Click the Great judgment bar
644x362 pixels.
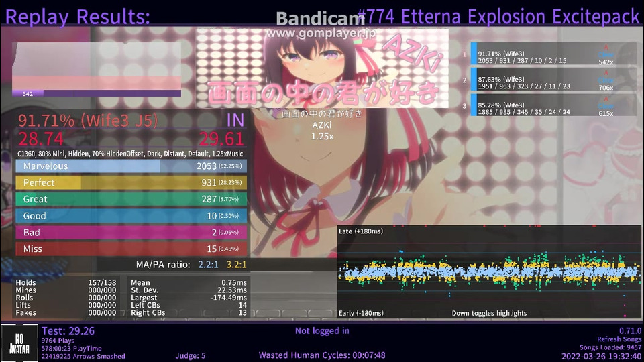[131, 199]
